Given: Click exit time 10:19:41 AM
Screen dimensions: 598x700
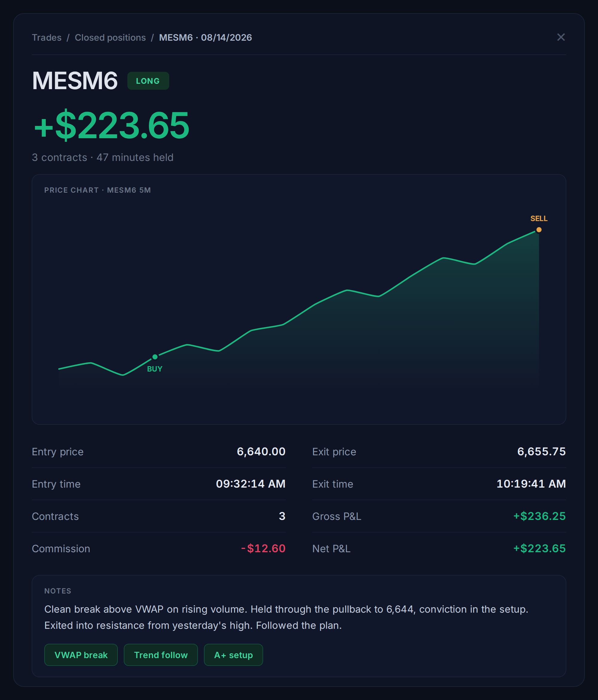Looking at the screenshot, I should click(x=531, y=484).
